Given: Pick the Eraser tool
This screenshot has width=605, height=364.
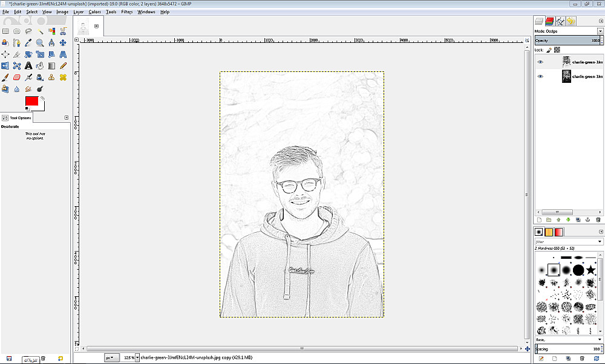Looking at the screenshot, I should coord(17,77).
